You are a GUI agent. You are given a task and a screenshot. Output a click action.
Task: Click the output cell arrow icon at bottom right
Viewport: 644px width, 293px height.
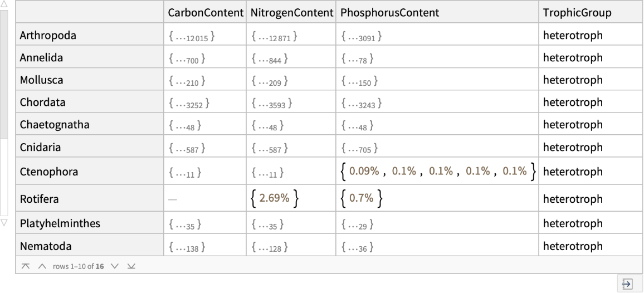coord(626,284)
